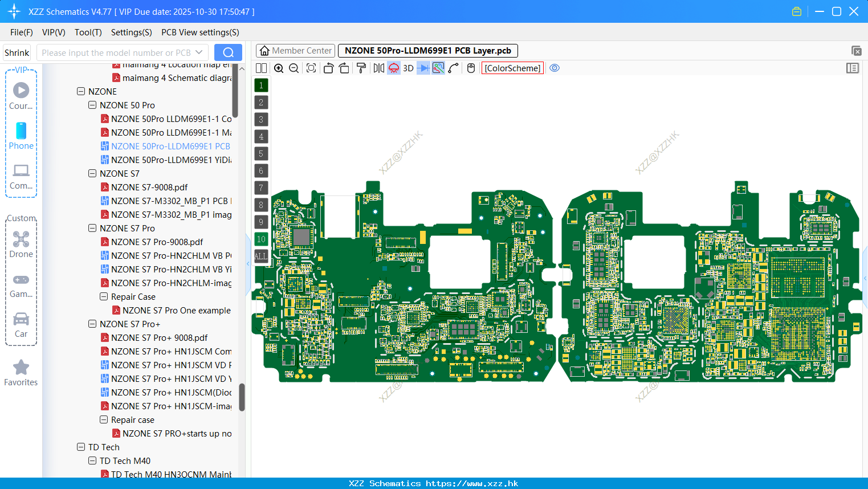Collapse the TD Tech tree node
The height and width of the screenshot is (489, 868).
(81, 447)
